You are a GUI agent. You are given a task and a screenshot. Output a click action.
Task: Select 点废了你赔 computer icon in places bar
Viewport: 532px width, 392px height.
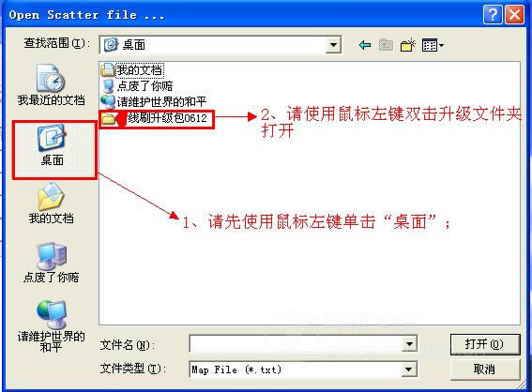(x=52, y=263)
